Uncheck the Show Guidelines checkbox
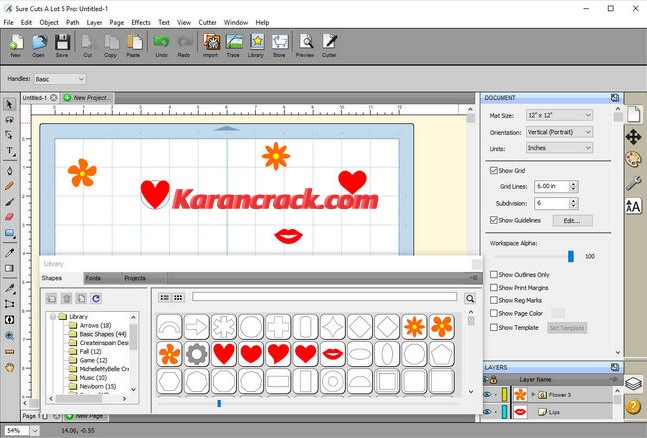This screenshot has width=647, height=438. [x=494, y=220]
